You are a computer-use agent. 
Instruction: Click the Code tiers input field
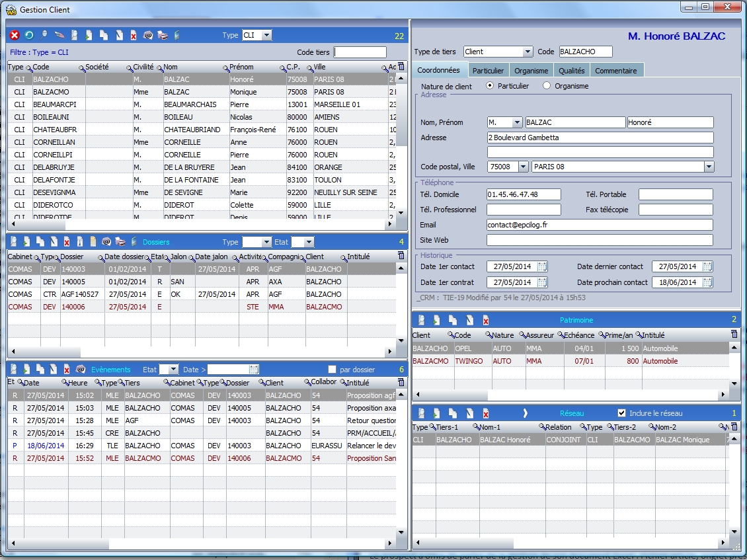pos(360,52)
